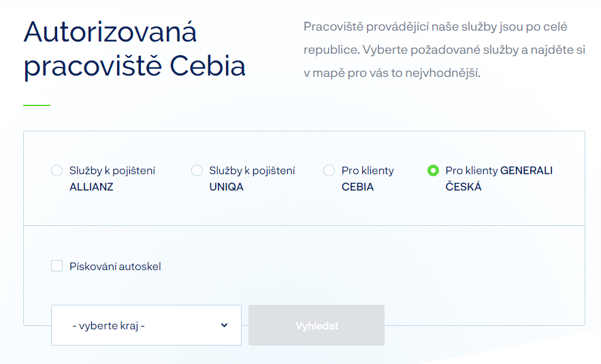Screen dimensions: 601x364
Task: Click the Pro klienty GENERALI ČESKÁ label
Action: click(x=499, y=178)
